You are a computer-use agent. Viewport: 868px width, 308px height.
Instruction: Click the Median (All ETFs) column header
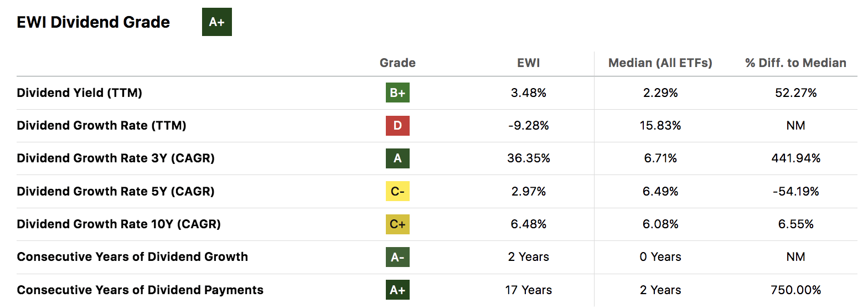tap(660, 63)
